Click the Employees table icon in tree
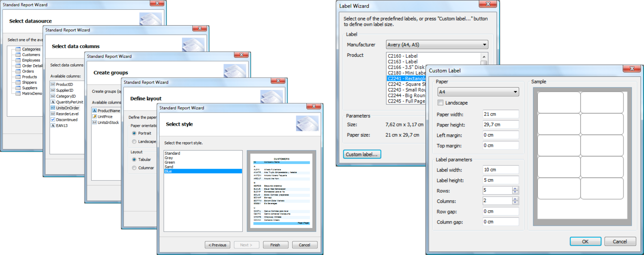This screenshot has height=255, width=644. [18, 60]
